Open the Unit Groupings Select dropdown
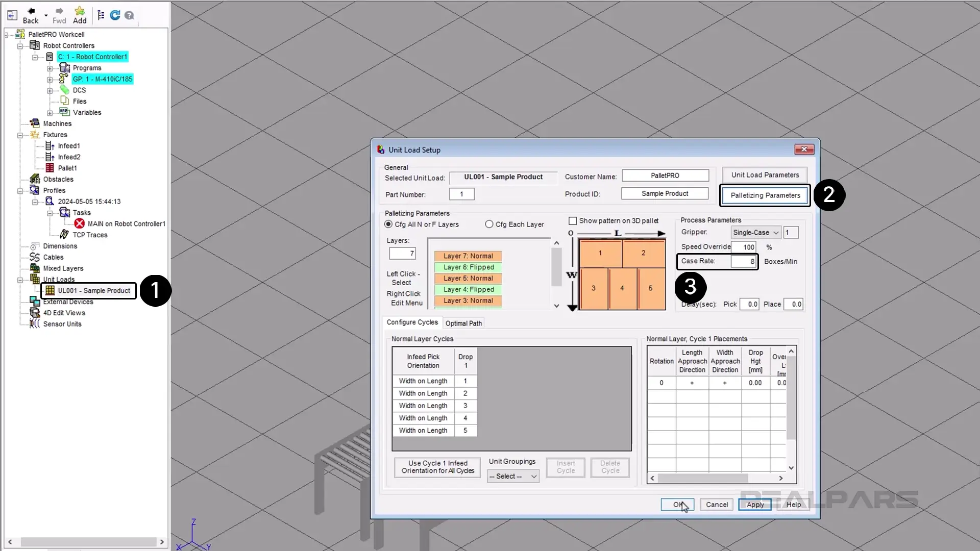This screenshot has width=980, height=551. [513, 477]
